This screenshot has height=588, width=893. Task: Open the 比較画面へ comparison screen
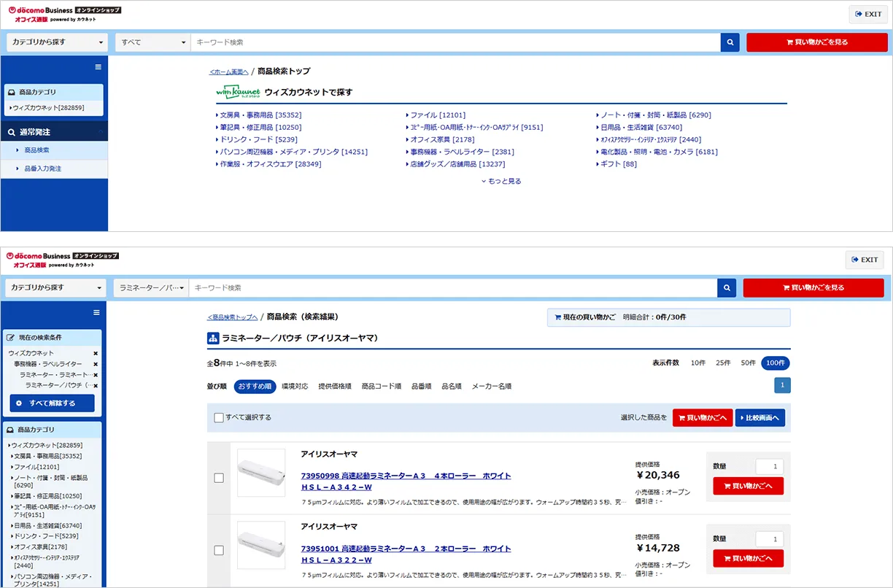point(759,418)
